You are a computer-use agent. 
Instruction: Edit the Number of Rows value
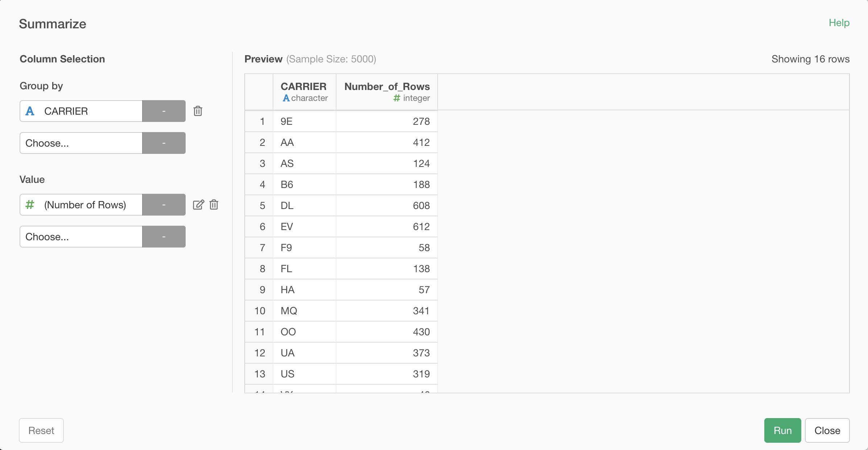pos(198,205)
